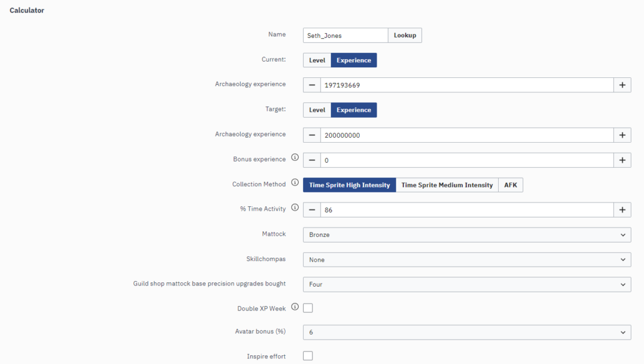Choose Time Sprite Medium Intensity
The height and width of the screenshot is (364, 644).
click(447, 185)
